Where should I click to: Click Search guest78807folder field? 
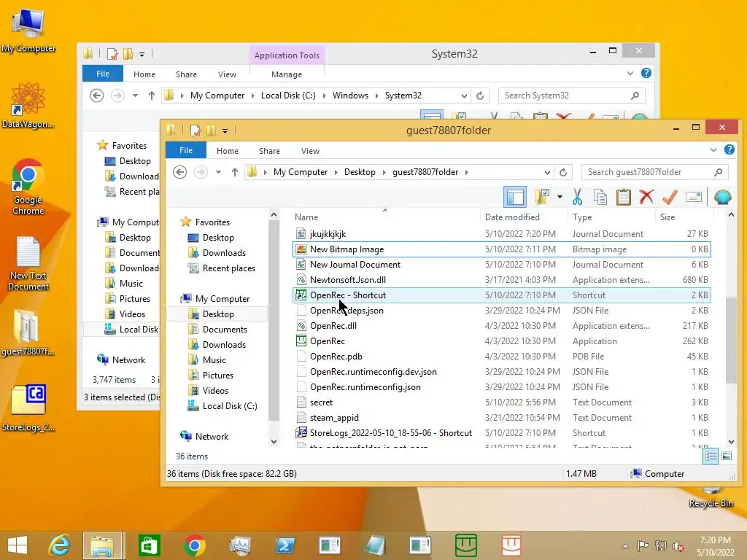[x=654, y=172]
